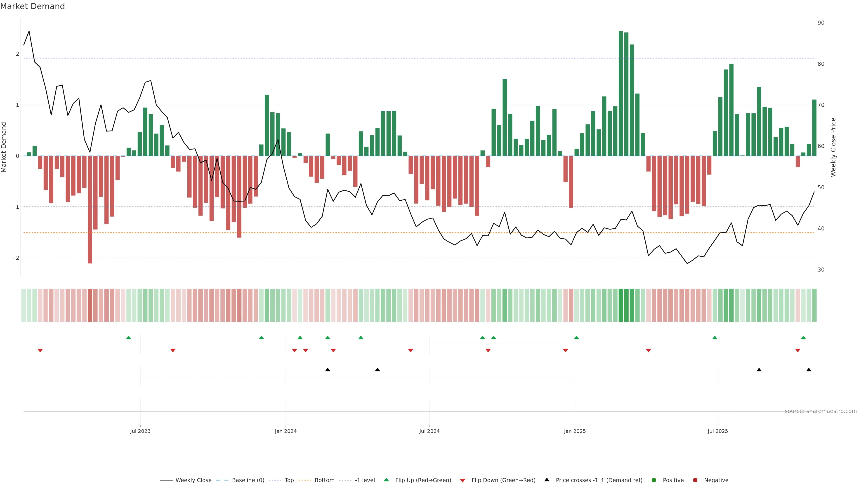
Task: Click the last black price-cross triangle marker
Action: click(809, 370)
